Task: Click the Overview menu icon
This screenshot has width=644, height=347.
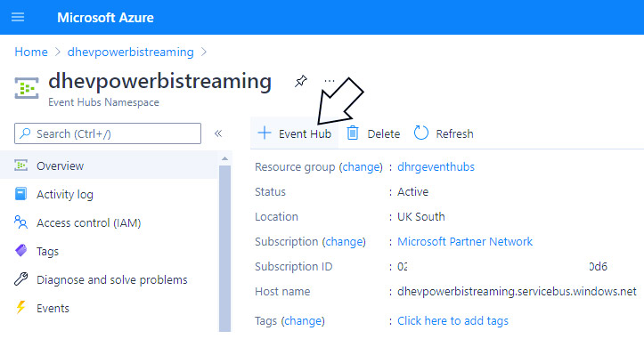Action: click(x=21, y=165)
